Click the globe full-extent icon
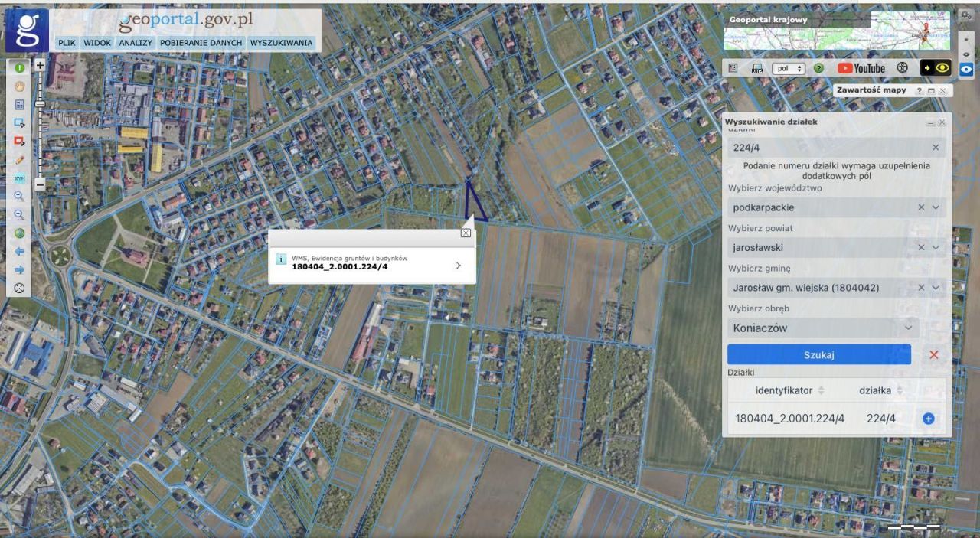The image size is (980, 538). 20,233
